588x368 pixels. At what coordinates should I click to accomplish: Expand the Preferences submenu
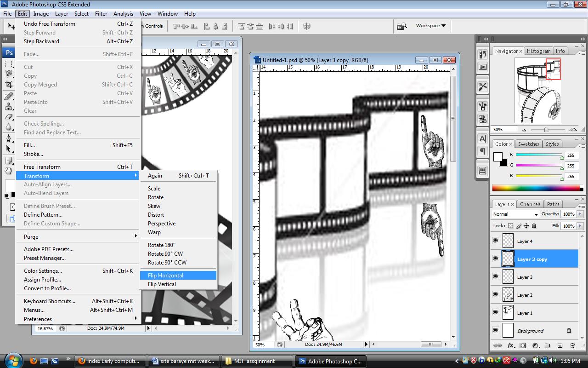pyautogui.click(x=78, y=319)
